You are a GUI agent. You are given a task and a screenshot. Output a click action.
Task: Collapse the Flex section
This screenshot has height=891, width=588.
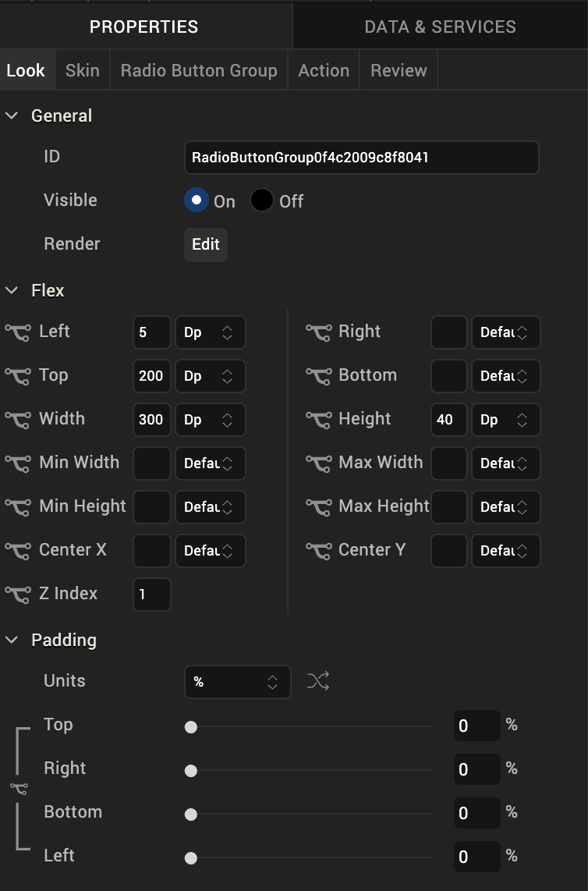(x=12, y=290)
